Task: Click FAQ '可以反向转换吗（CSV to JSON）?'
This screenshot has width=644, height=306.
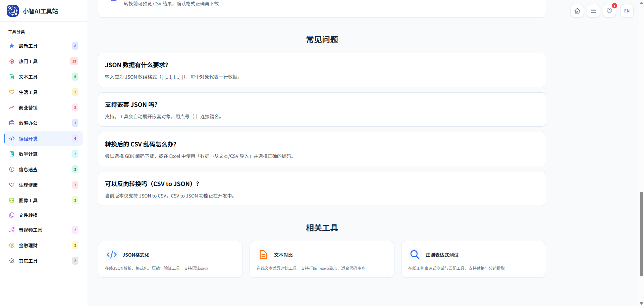Action: [152, 184]
